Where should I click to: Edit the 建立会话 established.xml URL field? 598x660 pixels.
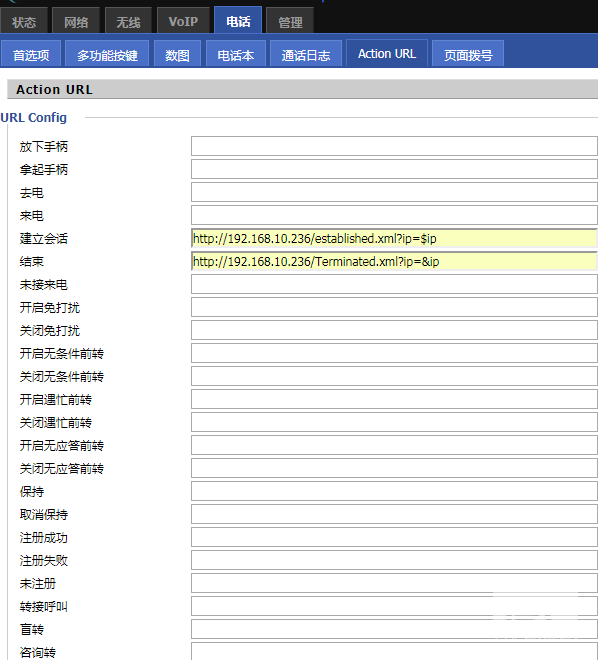(394, 238)
